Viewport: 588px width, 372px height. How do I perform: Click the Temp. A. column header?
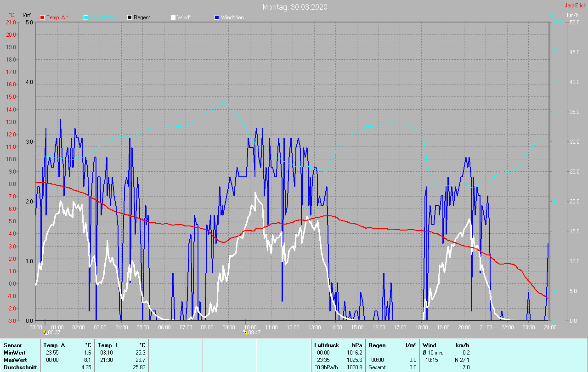pyautogui.click(x=55, y=345)
